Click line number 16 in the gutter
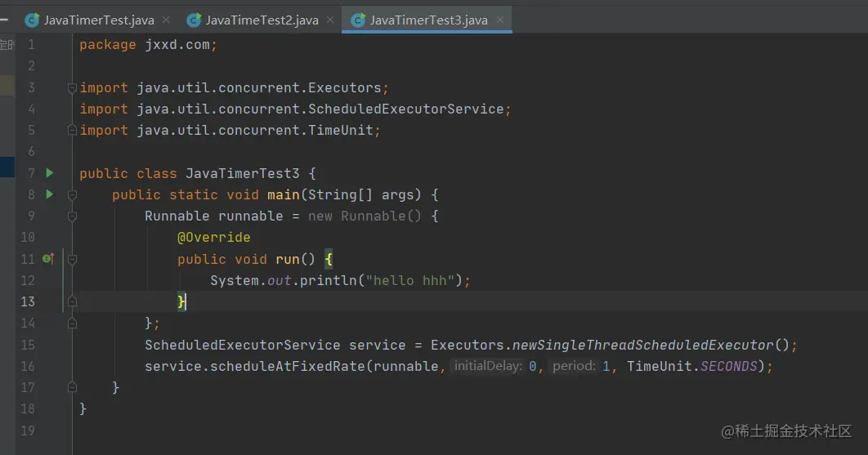Image resolution: width=868 pixels, height=455 pixels. coord(28,367)
